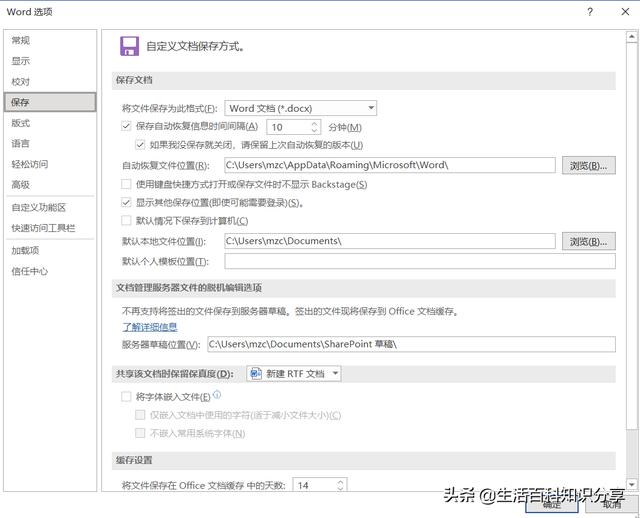Viewport: 640px width, 518px height.
Task: Click the cache days field showing 14
Action: 314,485
